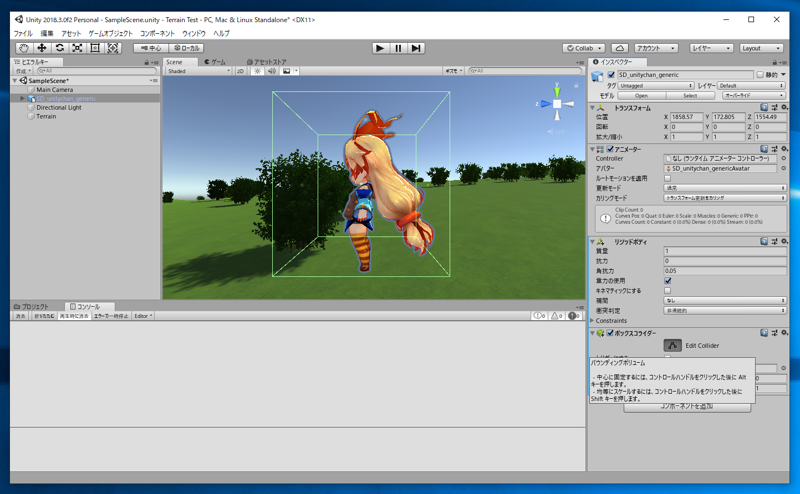
Task: Start Play mode
Action: [x=380, y=48]
